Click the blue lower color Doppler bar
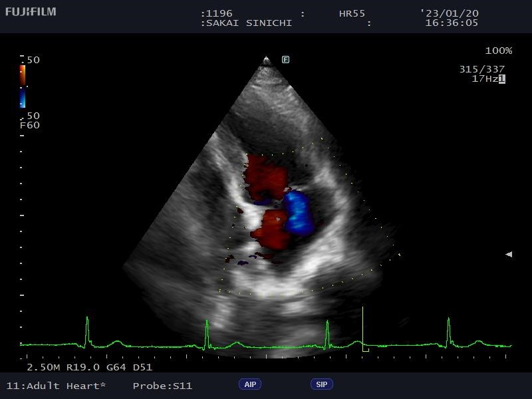 pos(23,98)
